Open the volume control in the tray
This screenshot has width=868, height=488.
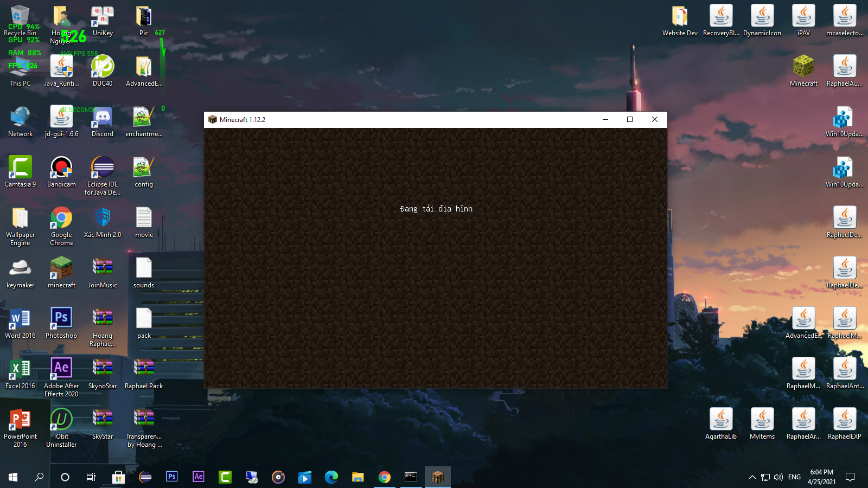click(778, 477)
